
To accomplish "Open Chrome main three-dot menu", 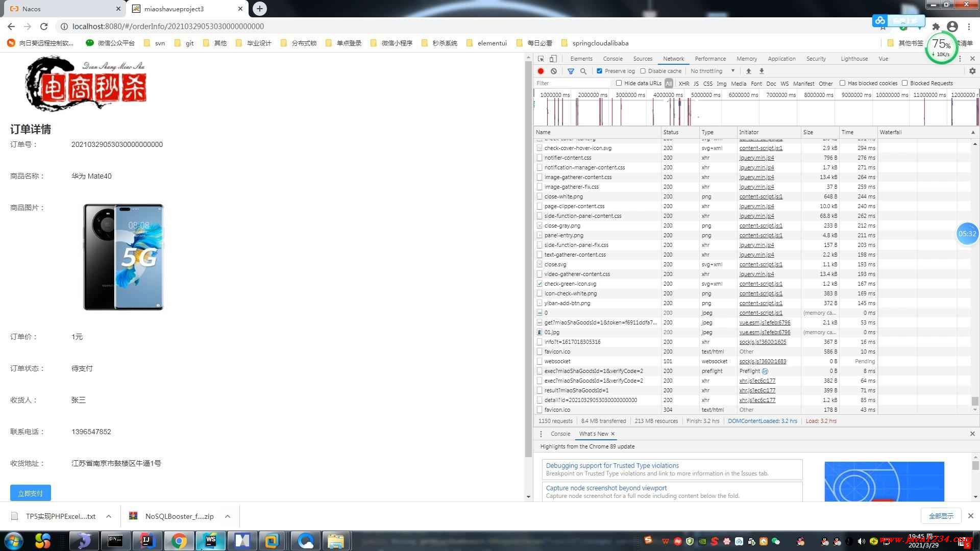I will tap(969, 27).
